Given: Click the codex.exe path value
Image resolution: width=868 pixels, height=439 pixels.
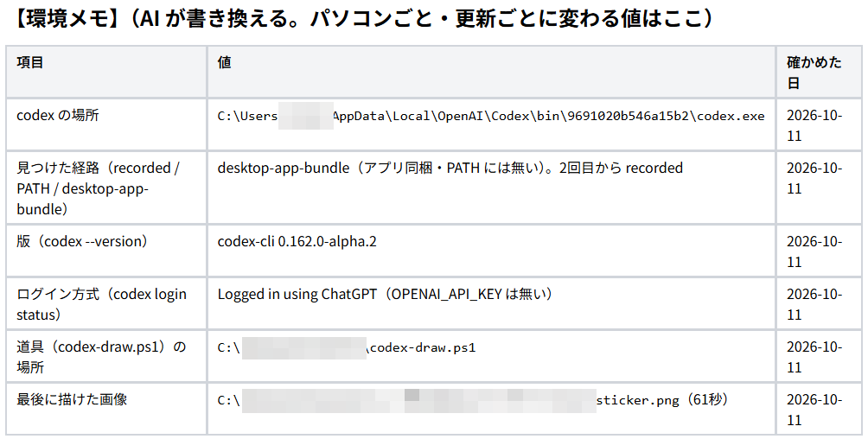Looking at the screenshot, I should [491, 117].
